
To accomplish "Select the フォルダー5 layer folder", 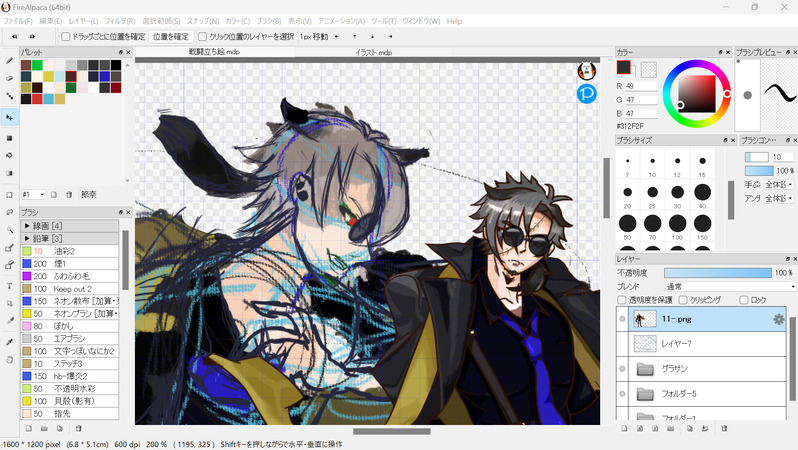I will pyautogui.click(x=701, y=393).
